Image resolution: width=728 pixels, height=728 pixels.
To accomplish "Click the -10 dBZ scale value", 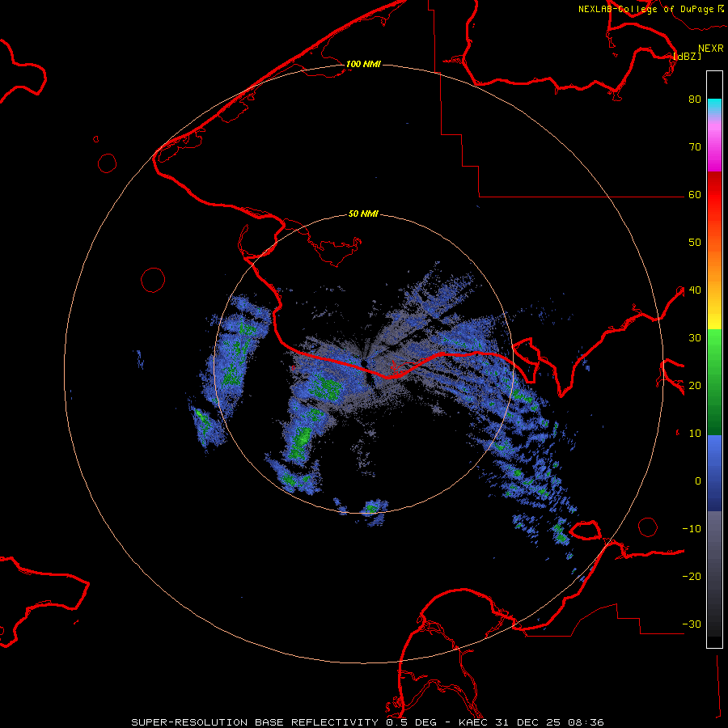I will click(692, 528).
